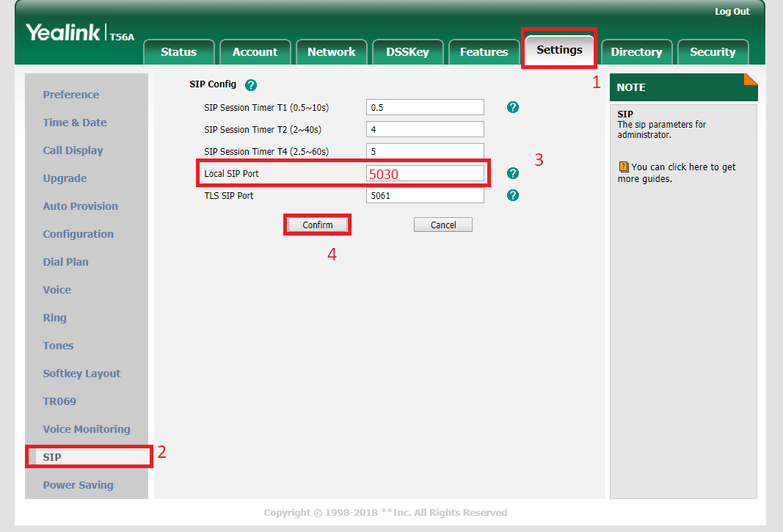Click the help icon for Local SIP Port
Viewport: 783px width, 532px height.
tap(512, 173)
